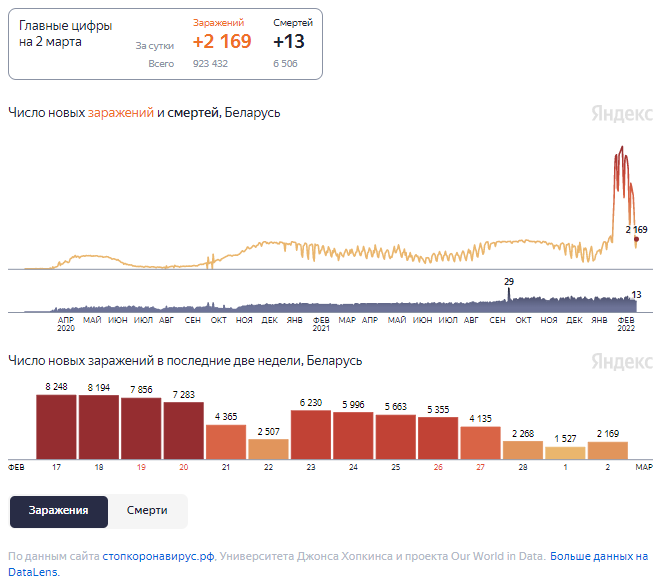
Task: Click the 29 deaths peak marker
Action: [x=509, y=291]
